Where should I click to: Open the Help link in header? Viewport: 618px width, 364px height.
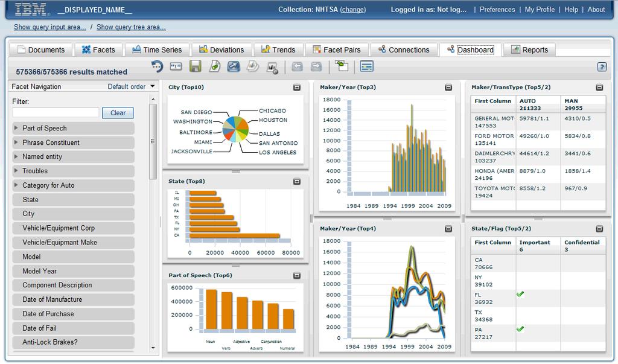(571, 10)
